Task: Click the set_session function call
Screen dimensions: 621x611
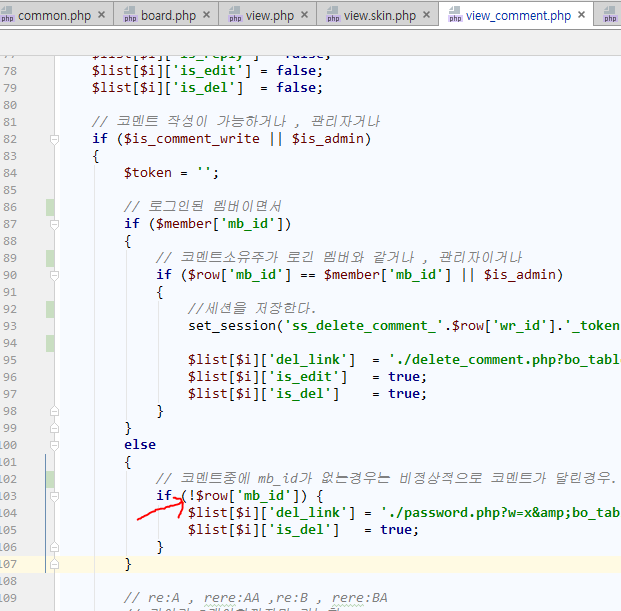Action: (x=232, y=326)
